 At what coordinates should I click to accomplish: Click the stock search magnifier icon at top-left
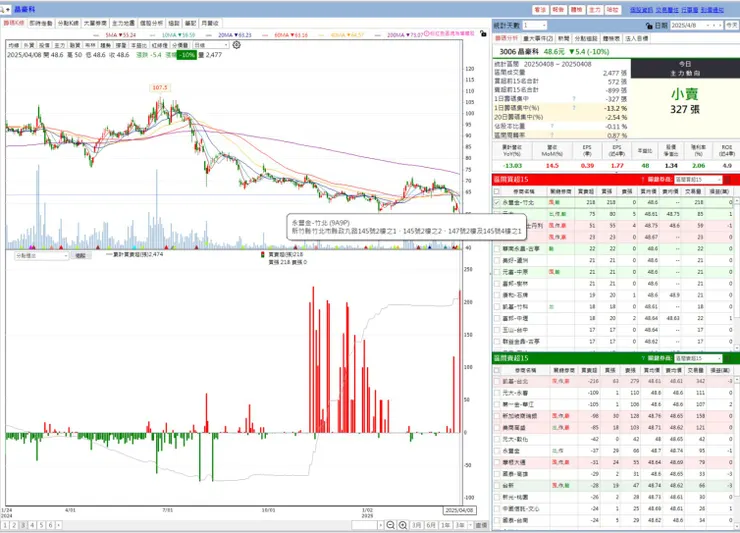pos(2,9)
